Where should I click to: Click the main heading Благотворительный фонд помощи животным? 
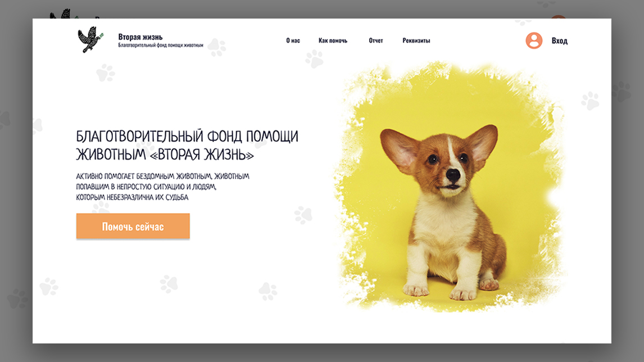coord(187,146)
